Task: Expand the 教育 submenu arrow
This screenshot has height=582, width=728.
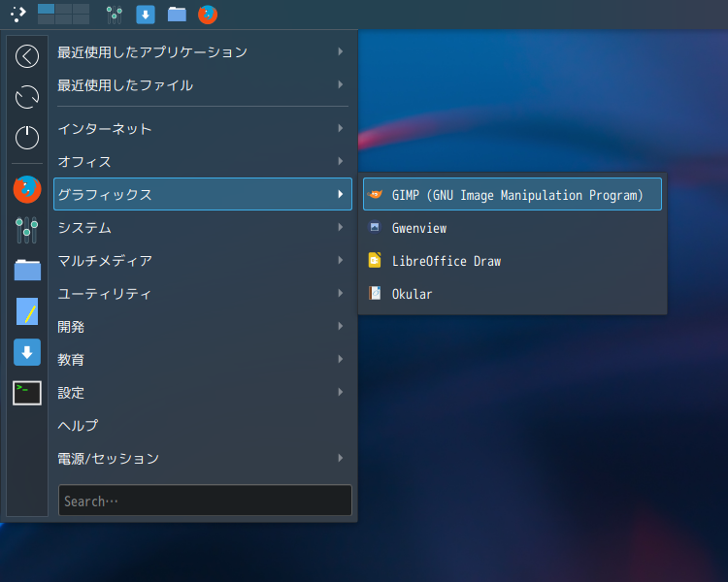Action: (x=341, y=359)
